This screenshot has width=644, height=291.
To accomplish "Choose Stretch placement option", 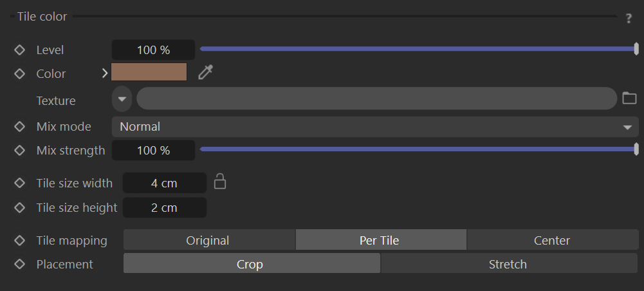I will (x=510, y=264).
